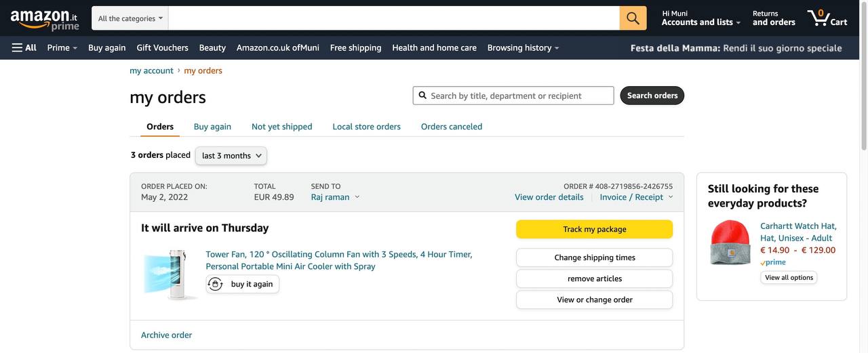This screenshot has height=353, width=868.
Task: Click the View all options button
Action: [789, 278]
